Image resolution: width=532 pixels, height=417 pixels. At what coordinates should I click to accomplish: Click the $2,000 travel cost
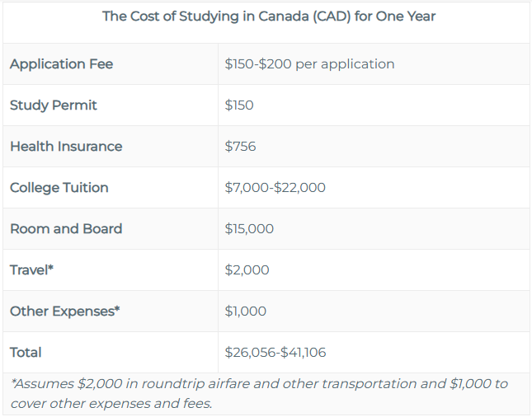pyautogui.click(x=247, y=270)
